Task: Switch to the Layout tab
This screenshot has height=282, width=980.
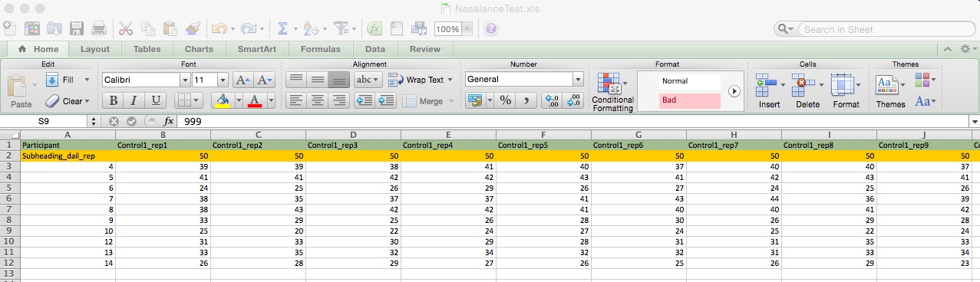Action: click(95, 49)
